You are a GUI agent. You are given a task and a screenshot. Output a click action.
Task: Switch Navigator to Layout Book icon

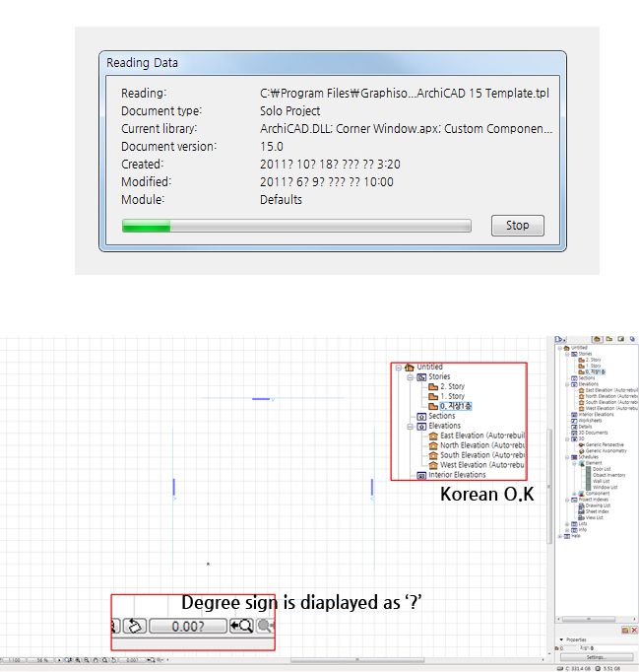click(x=621, y=339)
